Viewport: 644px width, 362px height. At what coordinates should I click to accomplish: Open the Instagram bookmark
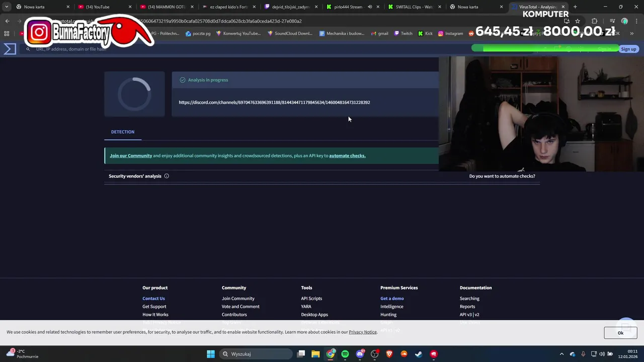point(450,34)
